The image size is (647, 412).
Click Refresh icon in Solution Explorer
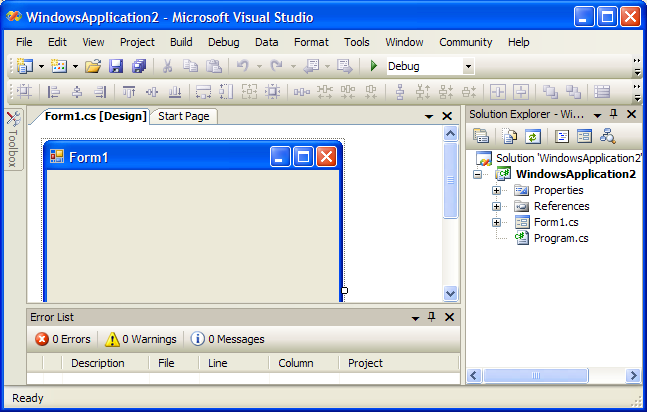(x=533, y=136)
